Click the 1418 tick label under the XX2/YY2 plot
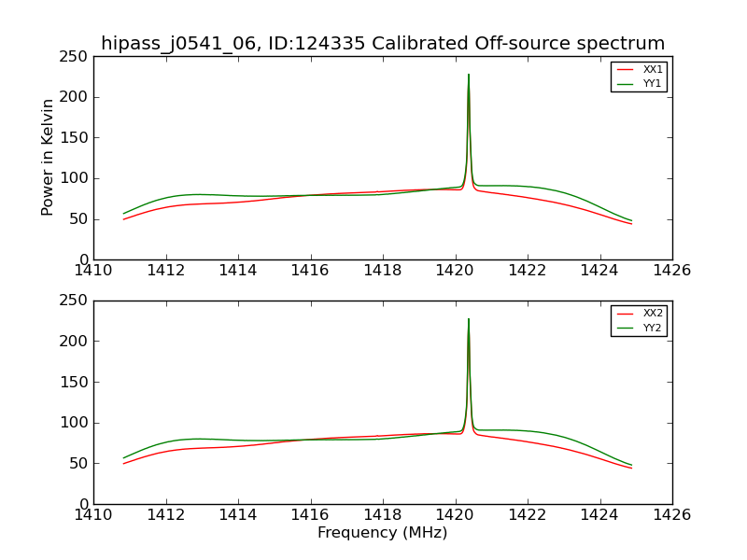Screen dimensions: 747x560 [383, 515]
